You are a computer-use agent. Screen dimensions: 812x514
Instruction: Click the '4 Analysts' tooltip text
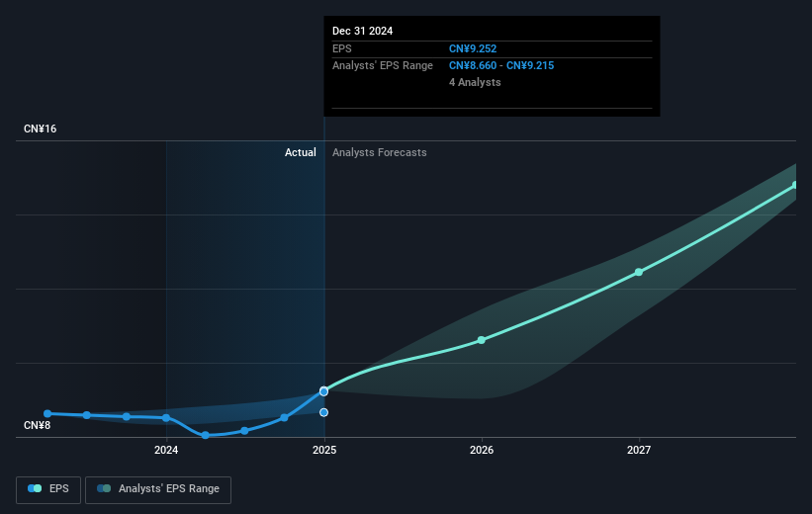click(475, 82)
